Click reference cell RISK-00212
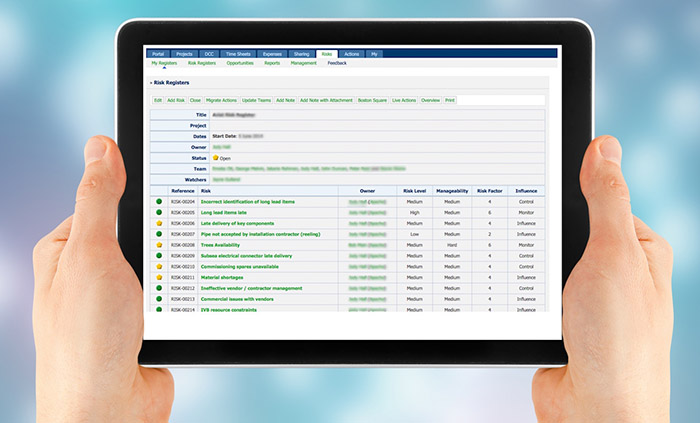 click(183, 288)
